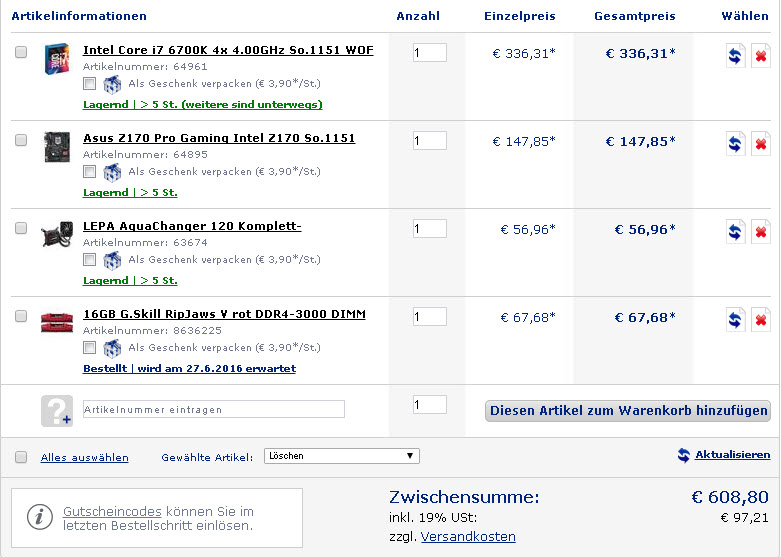The height and width of the screenshot is (557, 781).
Task: Click Lagernd availability link for LEPA AquaChanger
Action: [130, 280]
